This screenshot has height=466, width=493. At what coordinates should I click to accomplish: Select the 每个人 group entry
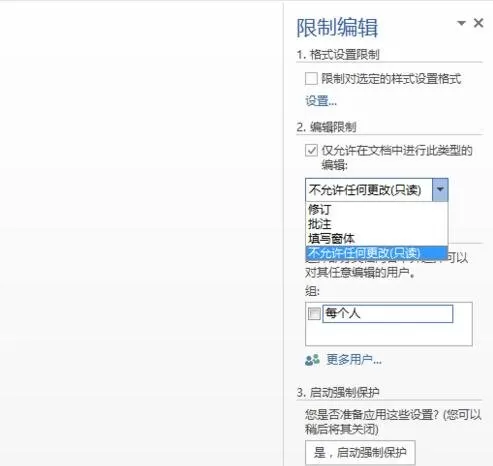coord(388,314)
